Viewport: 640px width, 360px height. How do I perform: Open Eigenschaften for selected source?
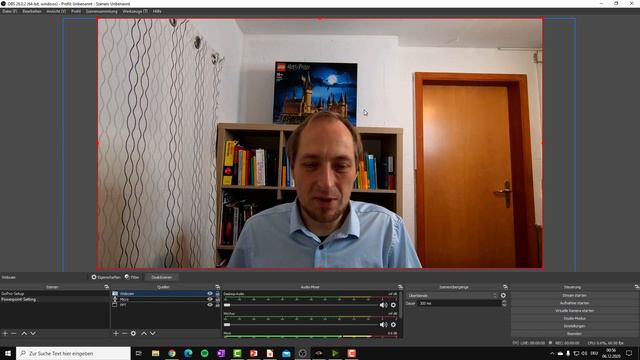click(x=106, y=277)
